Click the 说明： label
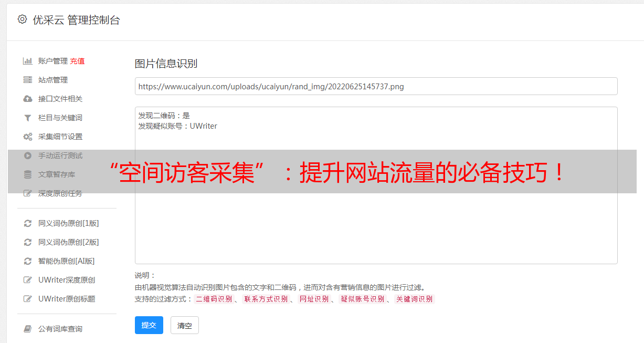The width and height of the screenshot is (644, 343). pyautogui.click(x=145, y=275)
